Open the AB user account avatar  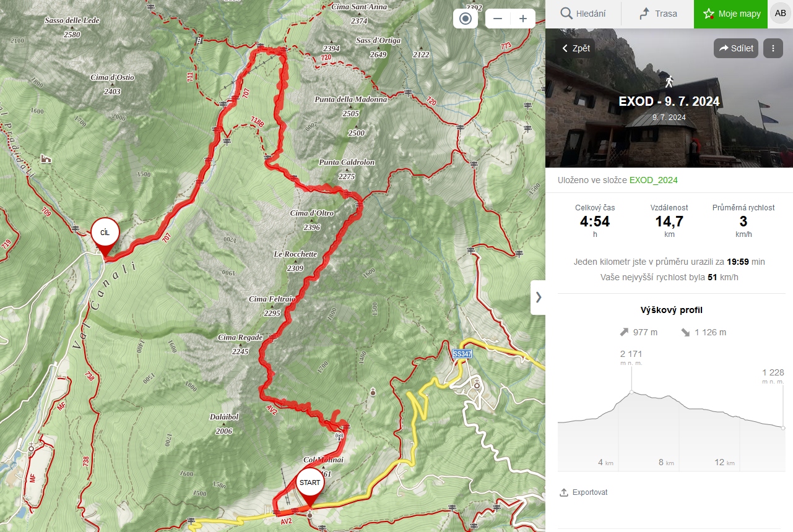pyautogui.click(x=780, y=13)
